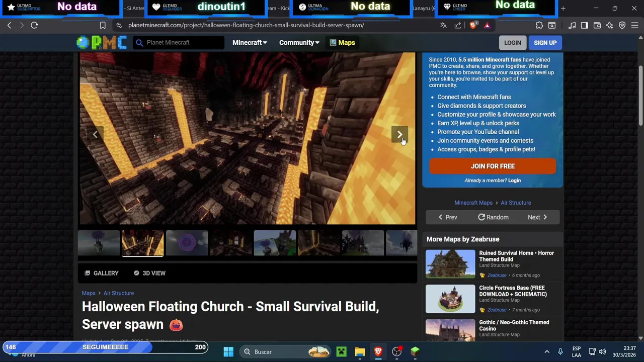Expand the Minecraft dropdown menu
Image resolution: width=644 pixels, height=362 pixels.
click(250, 43)
